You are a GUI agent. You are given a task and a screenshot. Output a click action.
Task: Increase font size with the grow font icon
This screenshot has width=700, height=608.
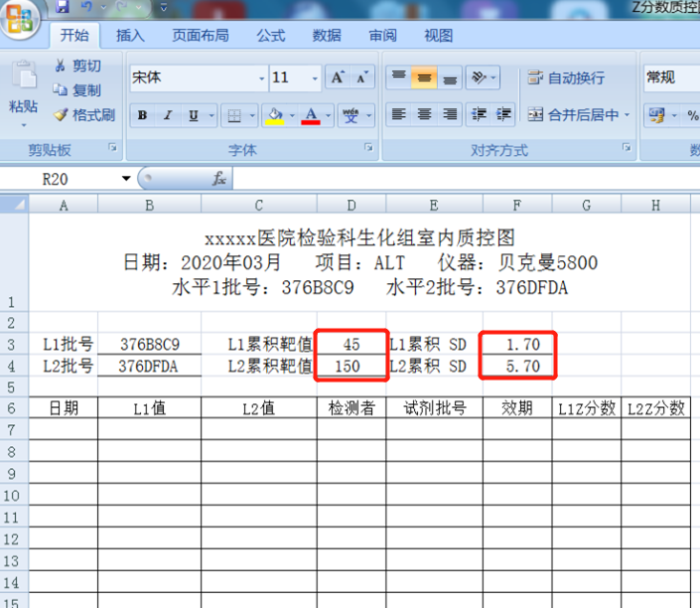coord(338,77)
